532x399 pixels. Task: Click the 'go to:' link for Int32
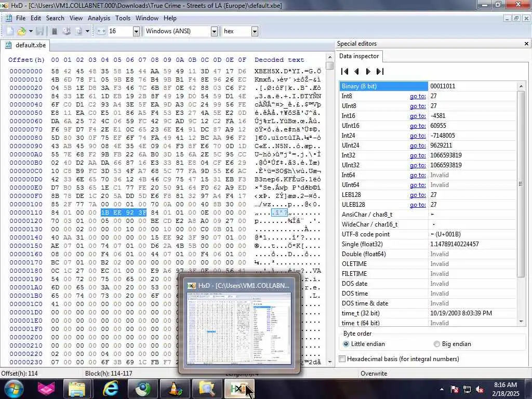[x=418, y=155]
